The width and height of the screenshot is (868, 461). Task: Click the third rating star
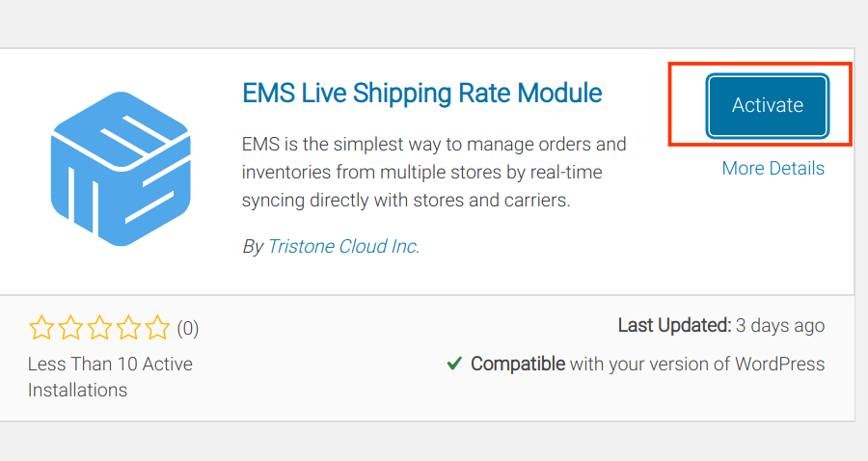tap(99, 327)
